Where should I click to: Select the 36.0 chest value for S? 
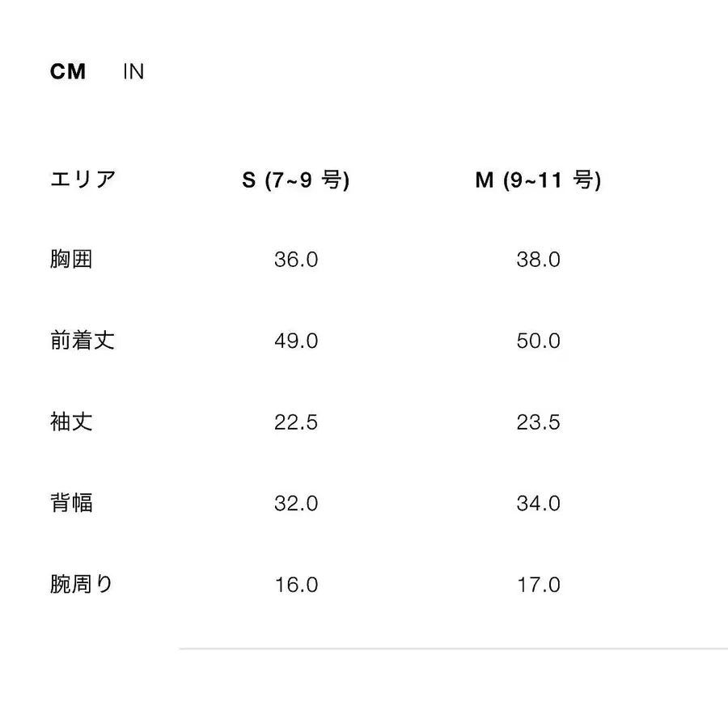pos(296,260)
